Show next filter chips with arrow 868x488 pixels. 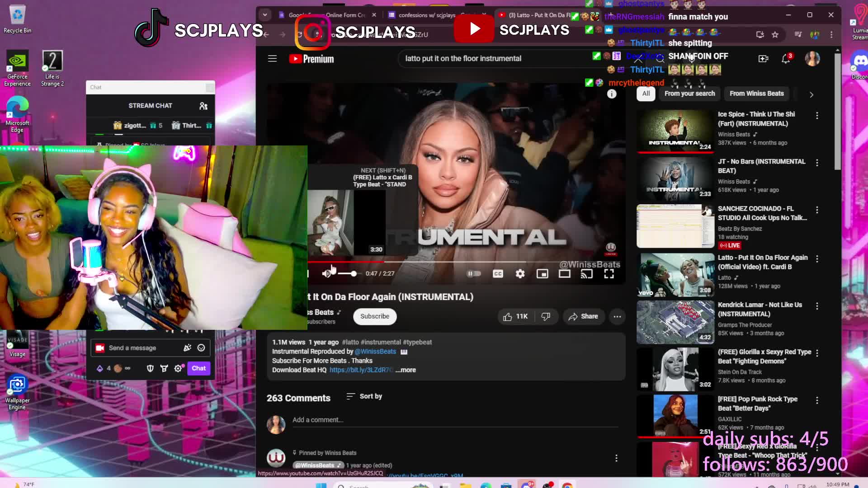[811, 94]
